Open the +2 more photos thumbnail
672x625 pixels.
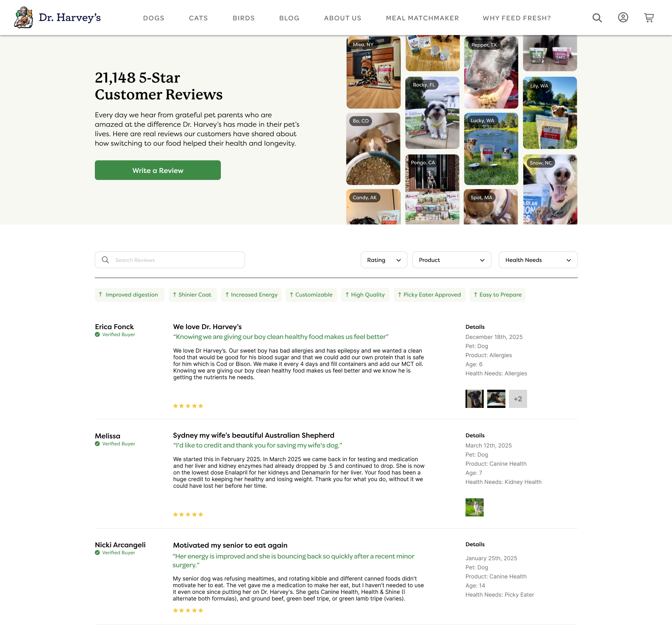pyautogui.click(x=518, y=399)
